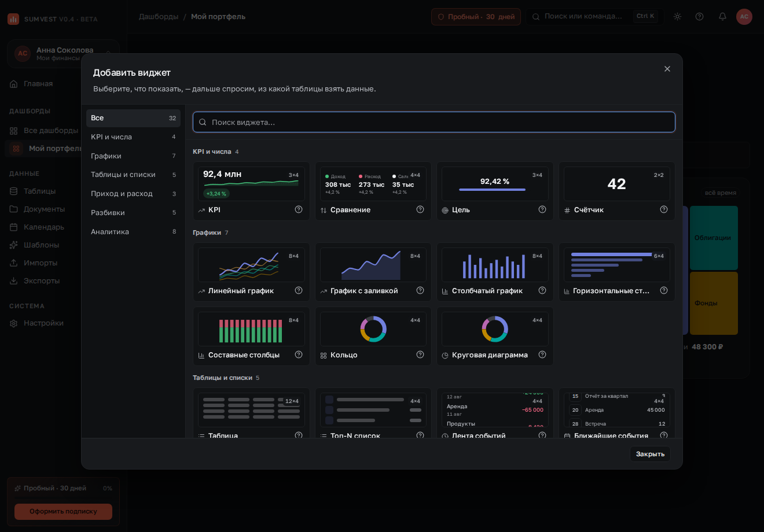Screen dimensions: 764x532
Task: Focus the Поиск виджета search field
Action: coord(434,122)
